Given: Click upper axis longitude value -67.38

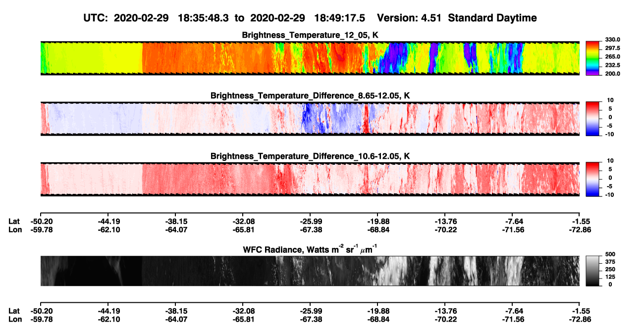Looking at the screenshot, I should point(310,230).
